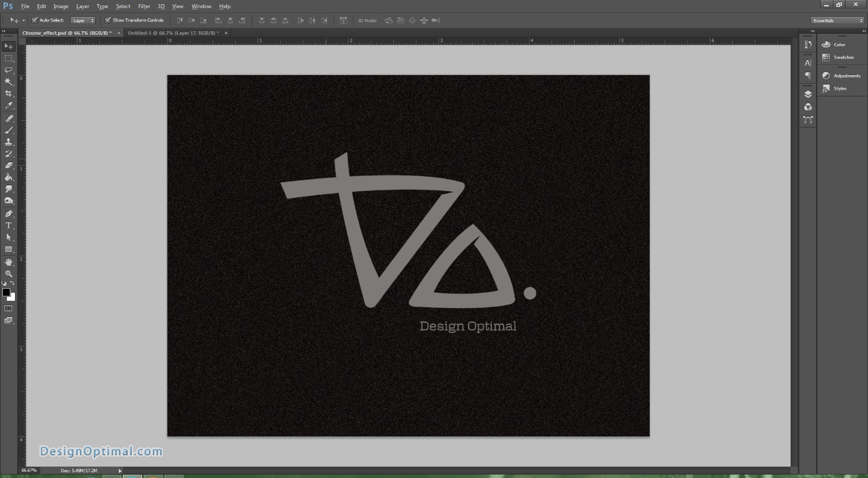Image resolution: width=868 pixels, height=478 pixels.
Task: Choose the Clone Stamp tool
Action: pos(9,142)
